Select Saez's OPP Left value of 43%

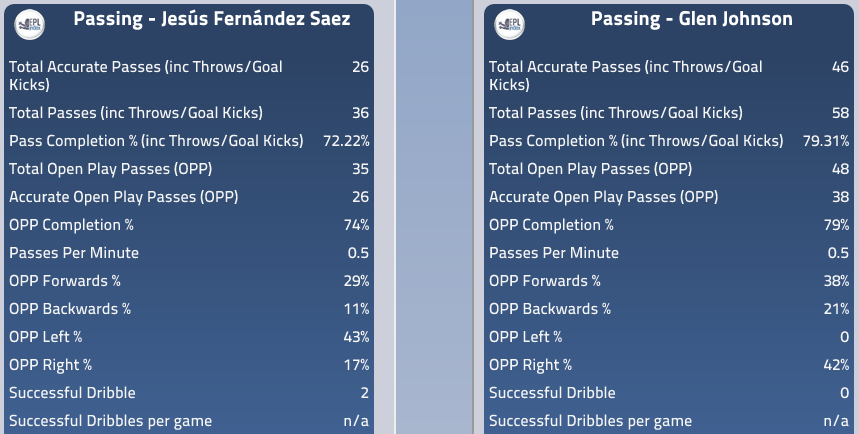coord(357,337)
